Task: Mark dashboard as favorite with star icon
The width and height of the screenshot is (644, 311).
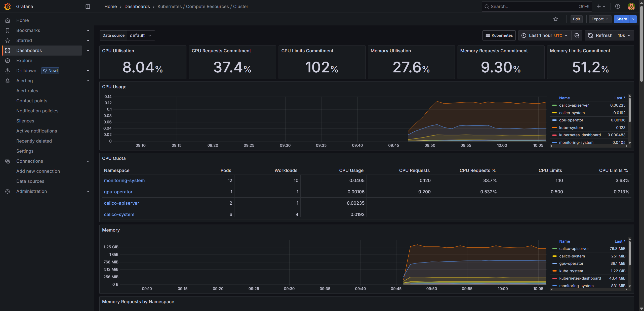Action: tap(556, 19)
